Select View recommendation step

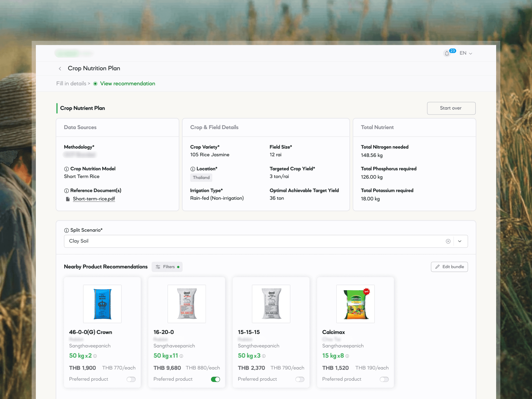(x=128, y=84)
